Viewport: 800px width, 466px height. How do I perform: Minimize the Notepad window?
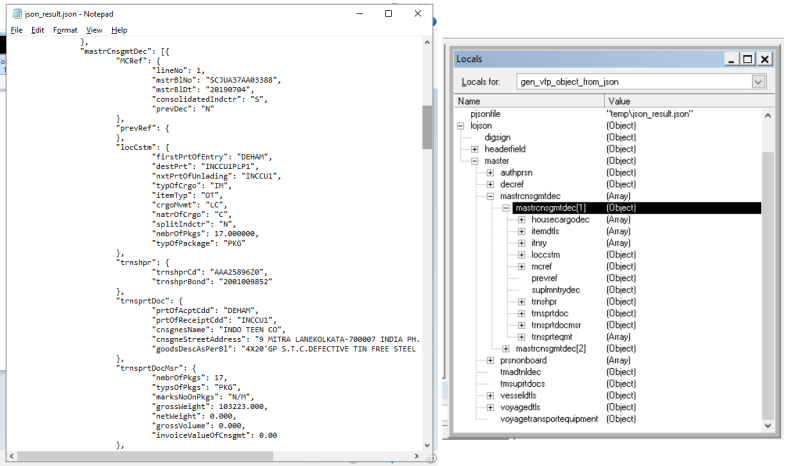(x=360, y=14)
